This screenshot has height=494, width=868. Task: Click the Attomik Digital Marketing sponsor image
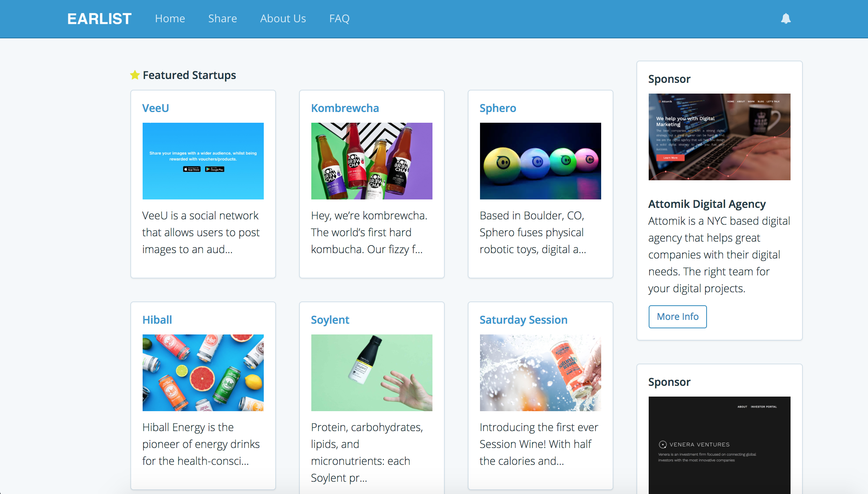point(719,137)
